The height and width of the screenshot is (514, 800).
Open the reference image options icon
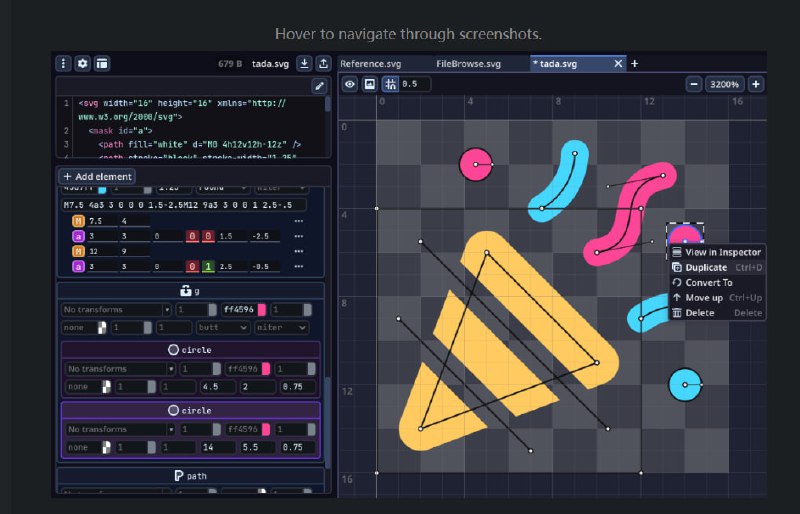pos(369,84)
